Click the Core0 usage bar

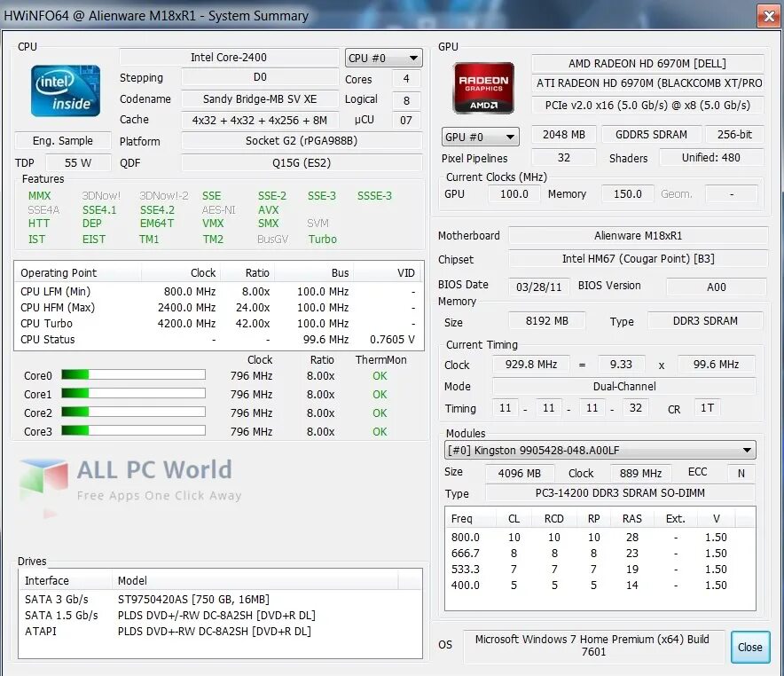pyautogui.click(x=134, y=374)
